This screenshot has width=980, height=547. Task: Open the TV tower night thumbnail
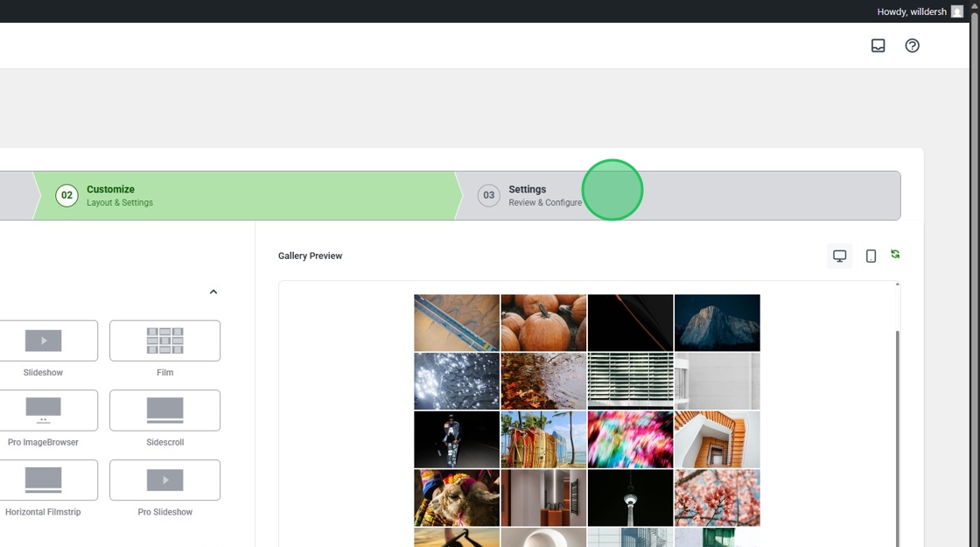click(x=631, y=498)
